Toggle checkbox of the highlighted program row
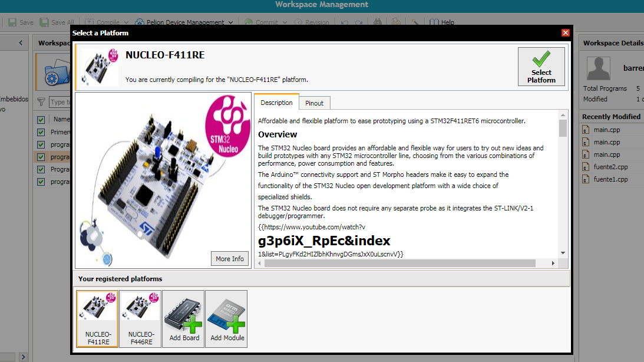This screenshot has height=362, width=644. tap(41, 157)
